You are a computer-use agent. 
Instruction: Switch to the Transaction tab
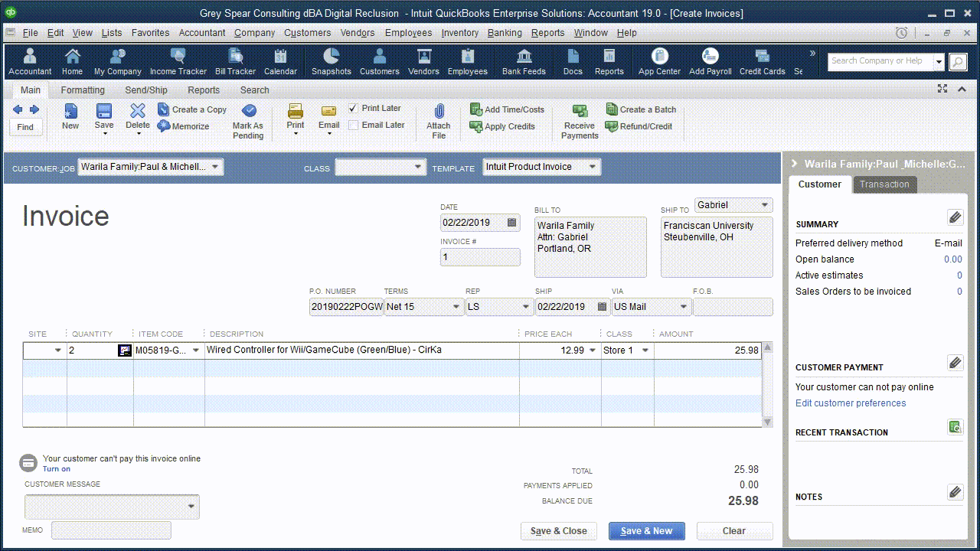(x=884, y=184)
